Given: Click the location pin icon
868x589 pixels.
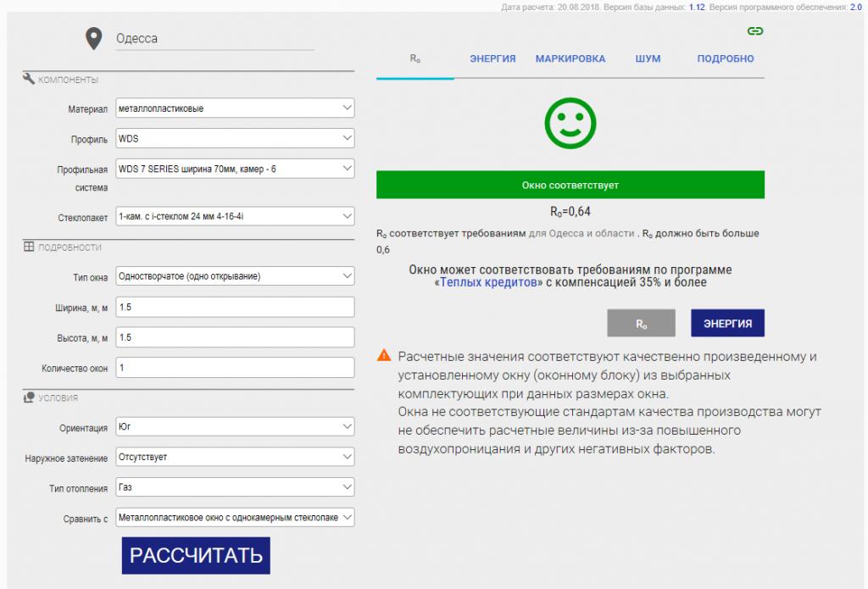Looking at the screenshot, I should click(92, 38).
